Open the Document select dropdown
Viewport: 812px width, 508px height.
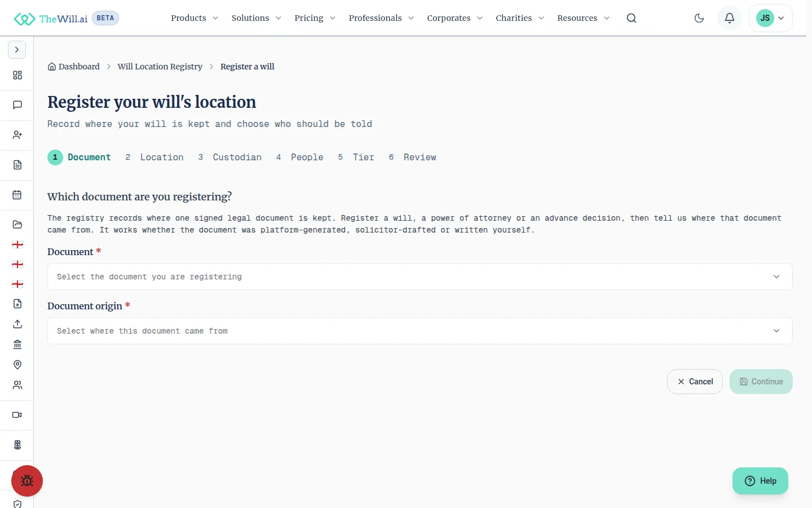(420, 277)
